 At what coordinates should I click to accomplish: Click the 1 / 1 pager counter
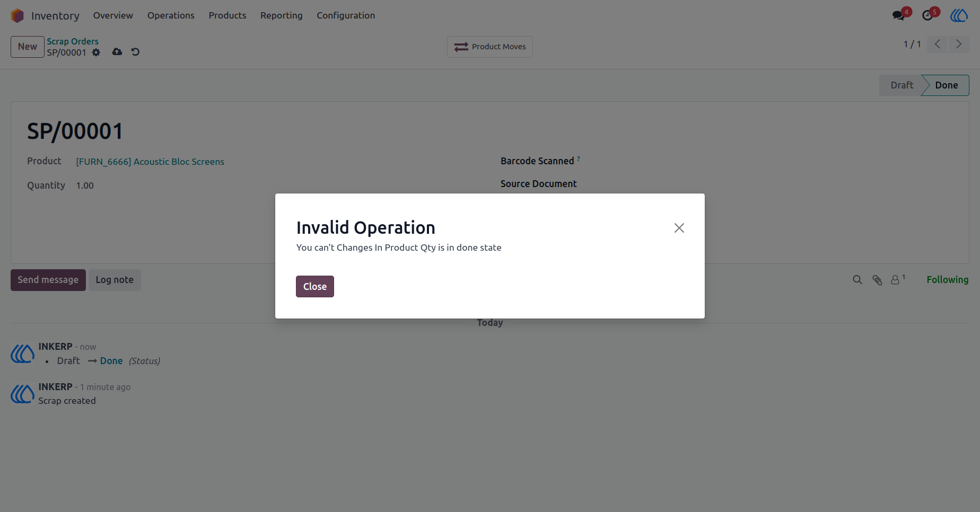(x=912, y=44)
